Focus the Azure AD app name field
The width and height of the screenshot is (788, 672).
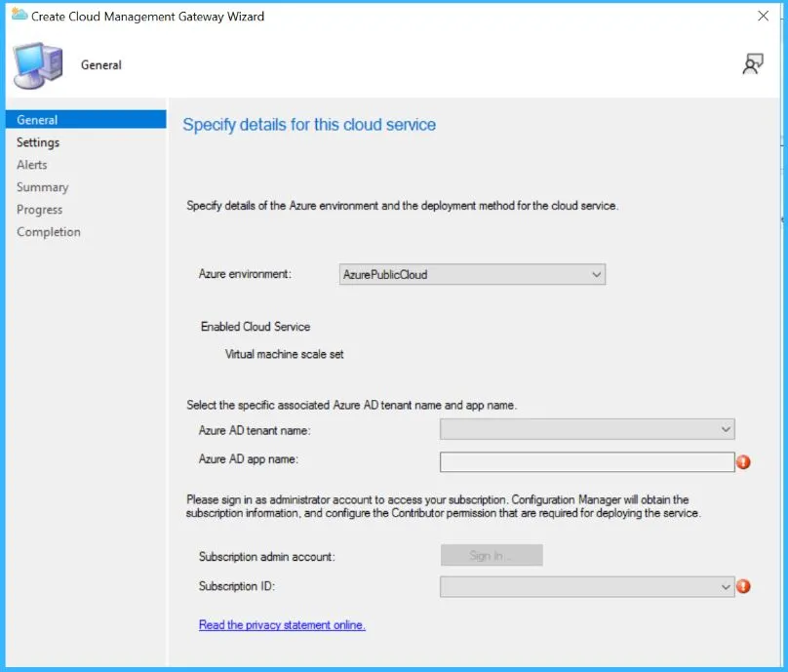pyautogui.click(x=587, y=462)
